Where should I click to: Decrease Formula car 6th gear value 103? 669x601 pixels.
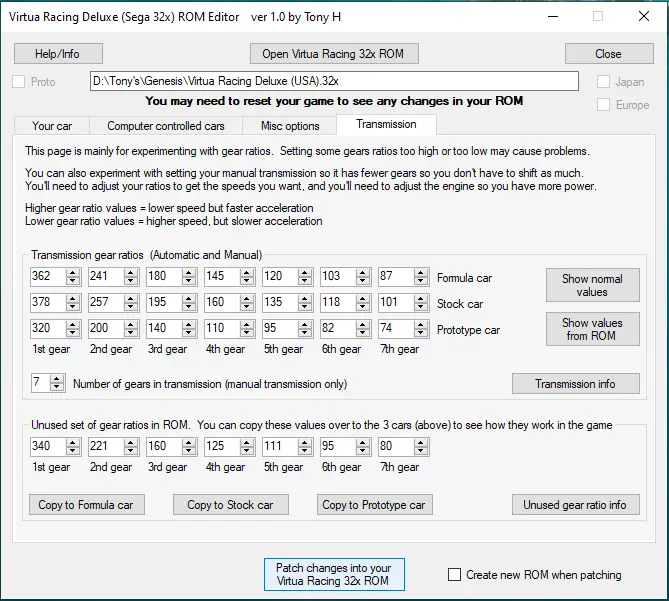tap(363, 280)
